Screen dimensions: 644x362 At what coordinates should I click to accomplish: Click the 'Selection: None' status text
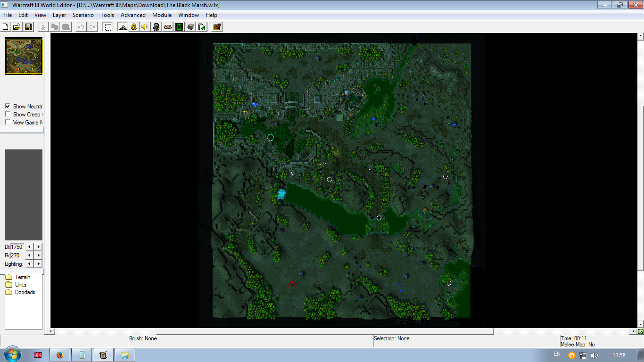coord(392,338)
